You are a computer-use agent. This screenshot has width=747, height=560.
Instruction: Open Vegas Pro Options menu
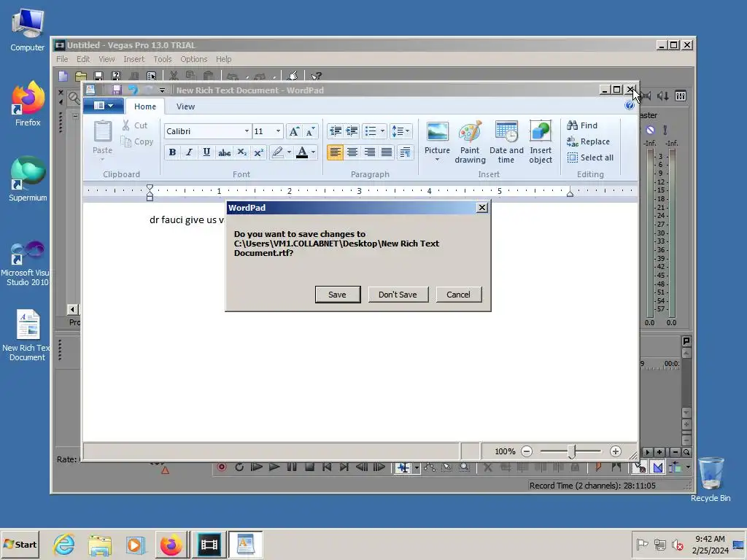click(193, 59)
